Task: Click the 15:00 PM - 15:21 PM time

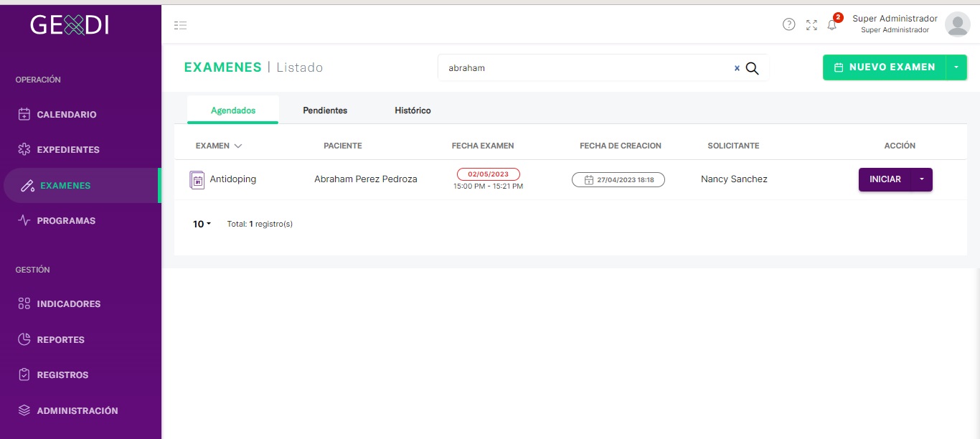Action: [x=489, y=187]
